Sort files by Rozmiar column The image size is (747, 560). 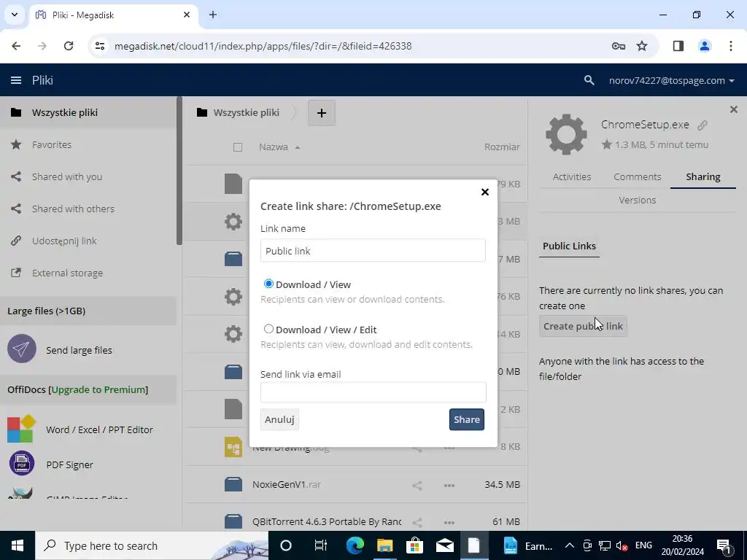(x=502, y=147)
